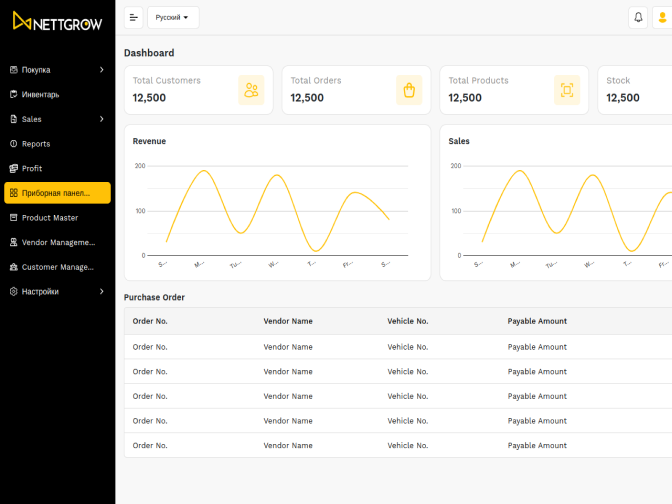Image resolution: width=672 pixels, height=504 pixels.
Task: Open the notifications bell
Action: 638,17
